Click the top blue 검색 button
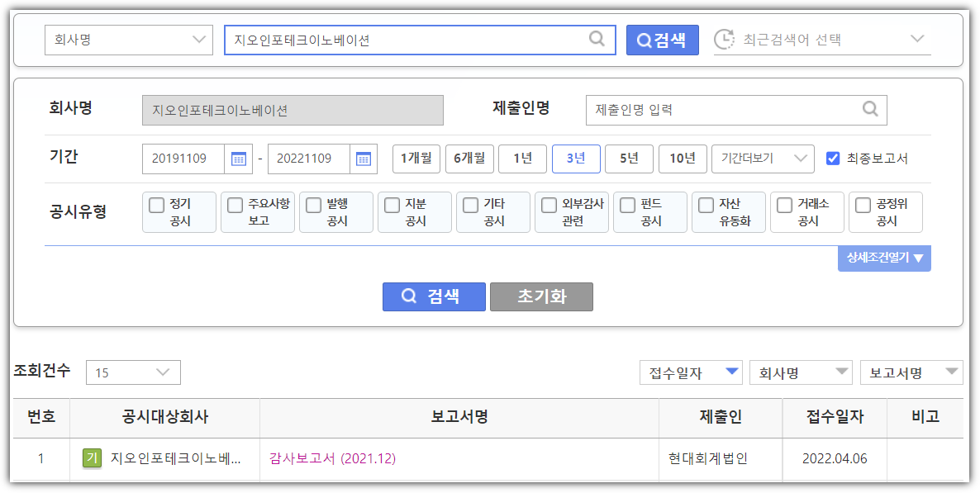 (663, 40)
